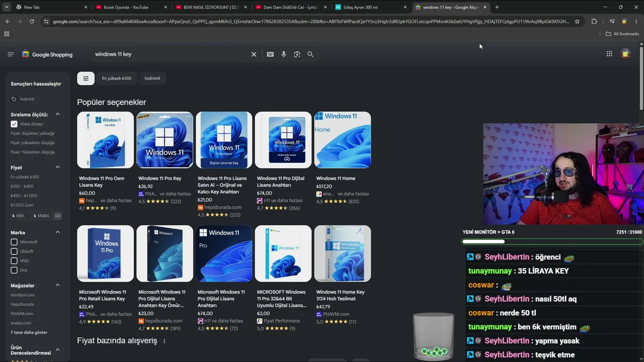Open options menu beside Fiyat bazında alışveriş
The image size is (644, 362).
coord(164,341)
